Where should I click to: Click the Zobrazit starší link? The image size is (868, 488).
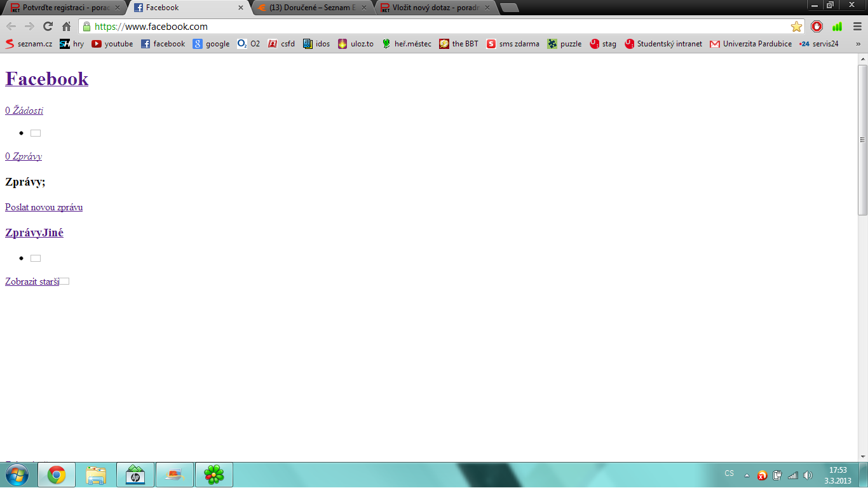tap(32, 281)
